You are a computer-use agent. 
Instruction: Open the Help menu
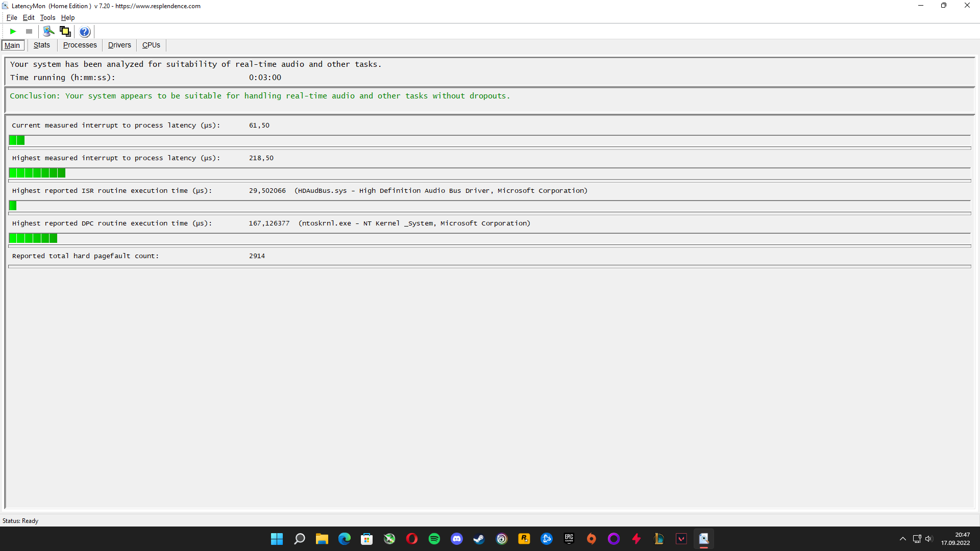pyautogui.click(x=68, y=17)
